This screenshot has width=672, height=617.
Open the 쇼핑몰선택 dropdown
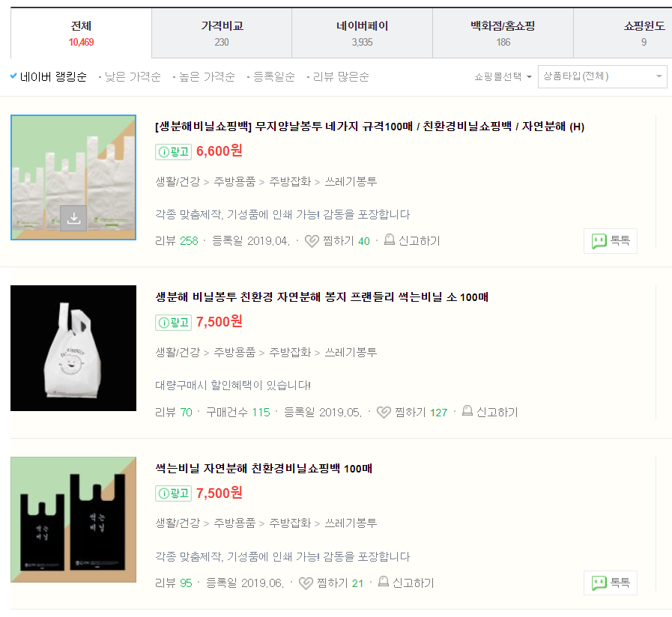point(503,76)
